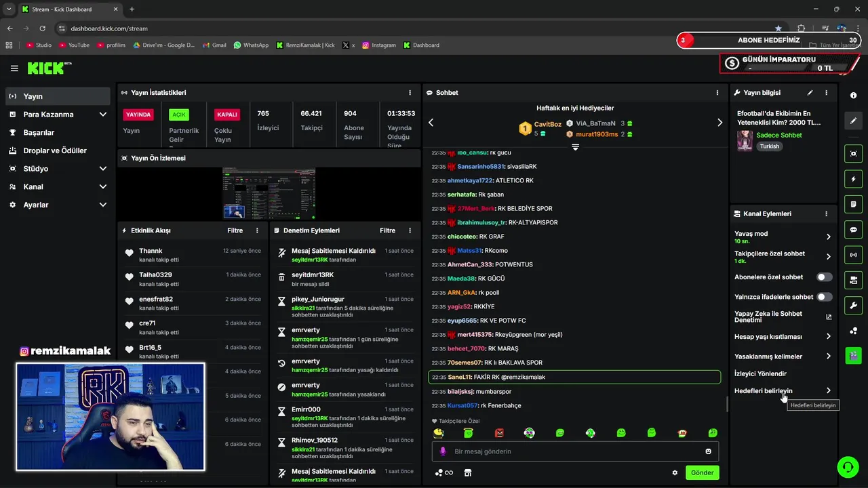This screenshot has height=488, width=868.
Task: Toggle the wrench icon in the right sidebar
Action: click(853, 305)
